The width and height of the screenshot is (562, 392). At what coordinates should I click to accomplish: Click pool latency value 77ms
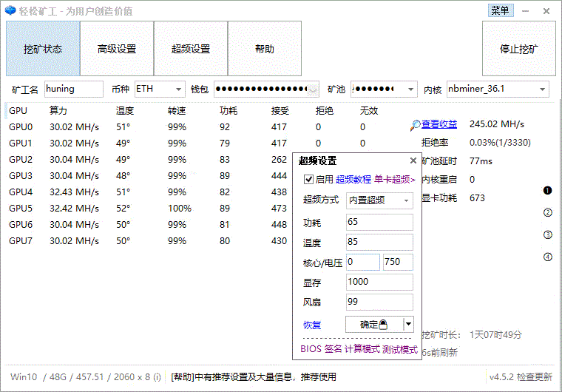click(x=481, y=161)
